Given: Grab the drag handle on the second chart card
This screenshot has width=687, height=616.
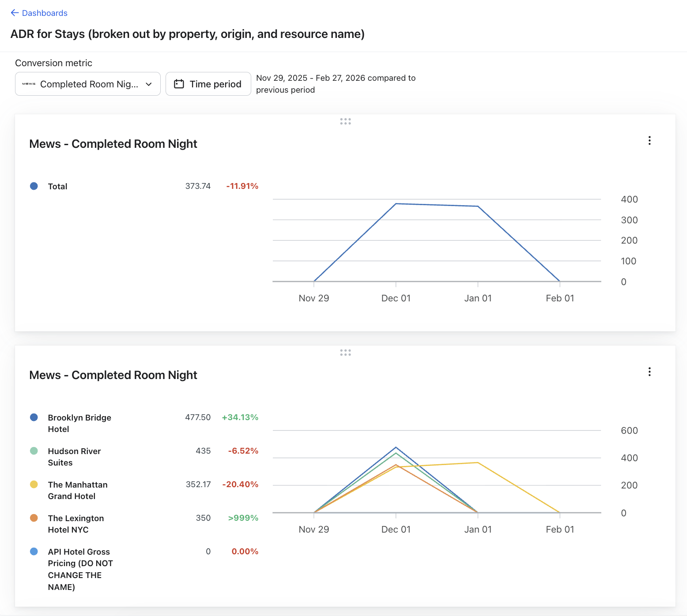Looking at the screenshot, I should tap(345, 353).
